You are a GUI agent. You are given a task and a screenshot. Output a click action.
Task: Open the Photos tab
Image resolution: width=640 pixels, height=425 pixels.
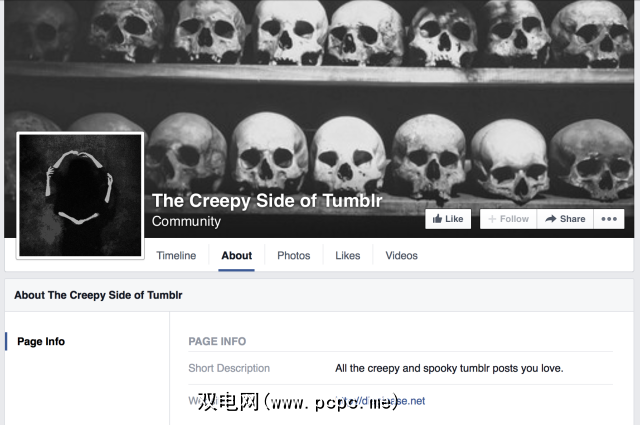point(293,256)
